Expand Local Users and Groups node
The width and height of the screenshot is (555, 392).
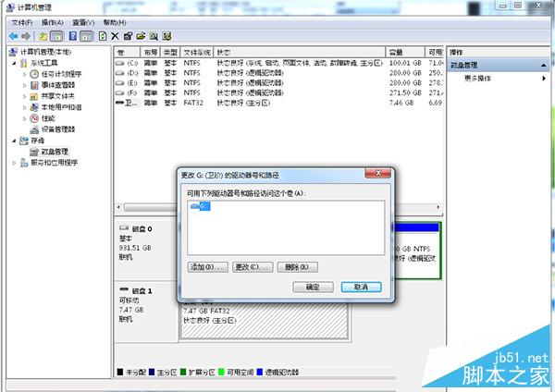click(x=24, y=107)
